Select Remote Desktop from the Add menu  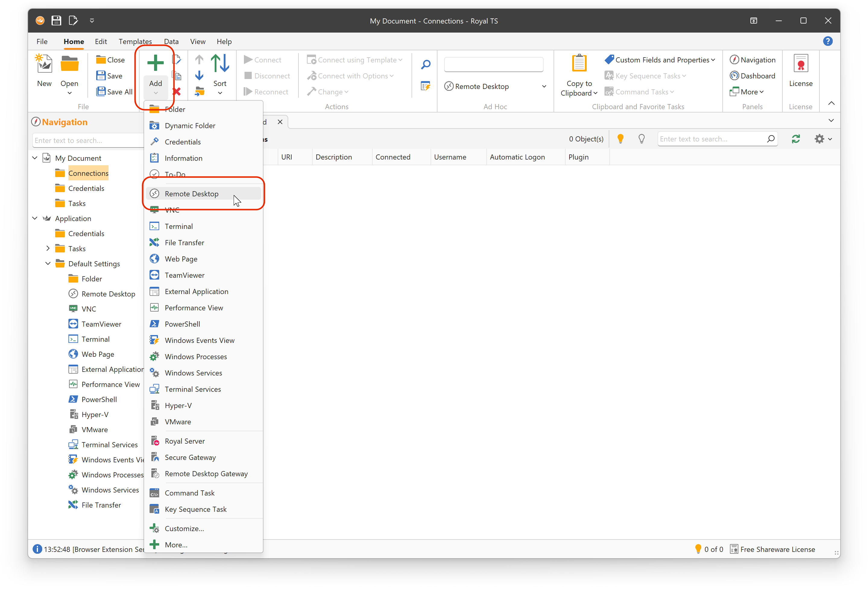click(x=192, y=194)
